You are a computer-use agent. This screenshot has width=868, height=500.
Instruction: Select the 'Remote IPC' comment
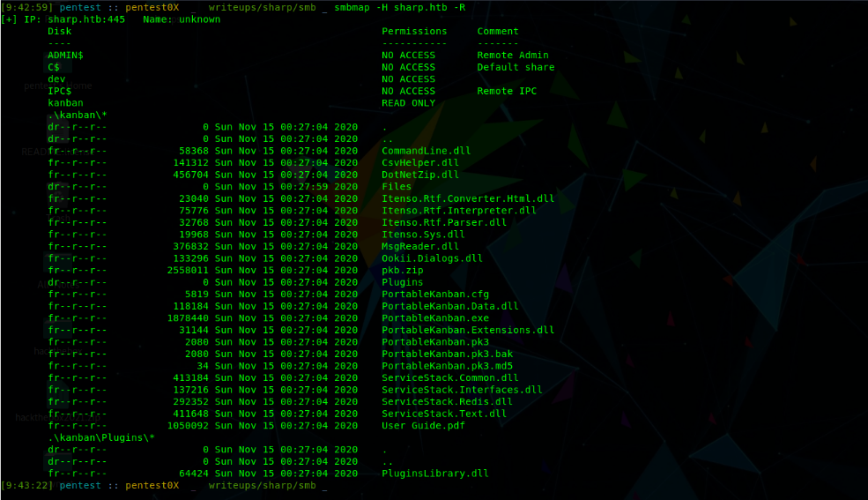tap(507, 91)
